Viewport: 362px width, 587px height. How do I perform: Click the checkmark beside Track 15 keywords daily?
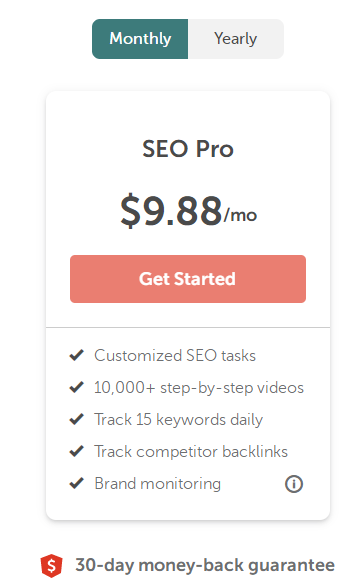(x=77, y=419)
